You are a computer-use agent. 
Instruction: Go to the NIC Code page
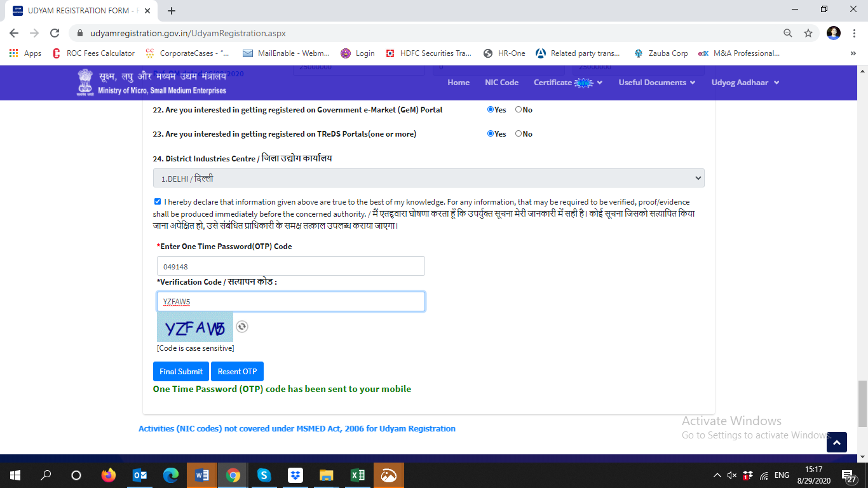point(501,83)
